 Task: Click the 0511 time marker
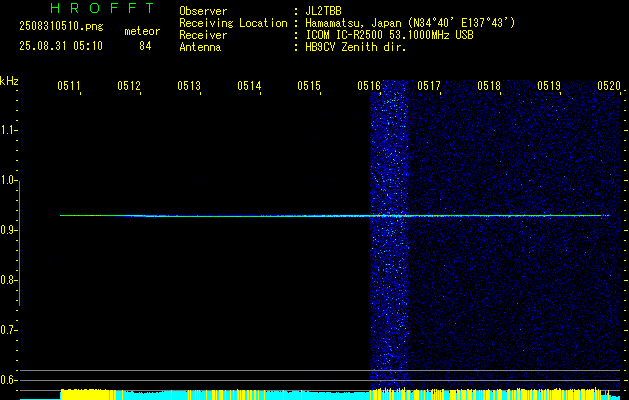pos(69,85)
